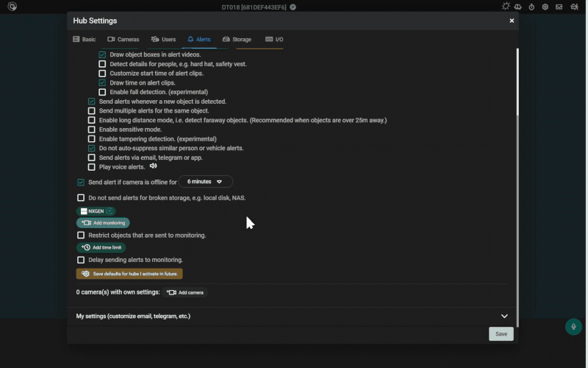Open the NXGEN monitoring chip
Screen dimensions: 588x368
tap(96, 211)
